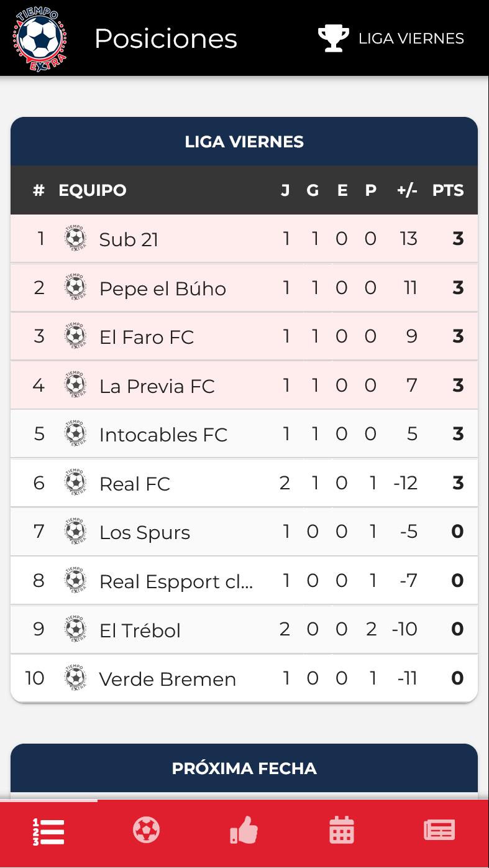The image size is (489, 868).
Task: Open Real Espport club entry
Action: [244, 581]
